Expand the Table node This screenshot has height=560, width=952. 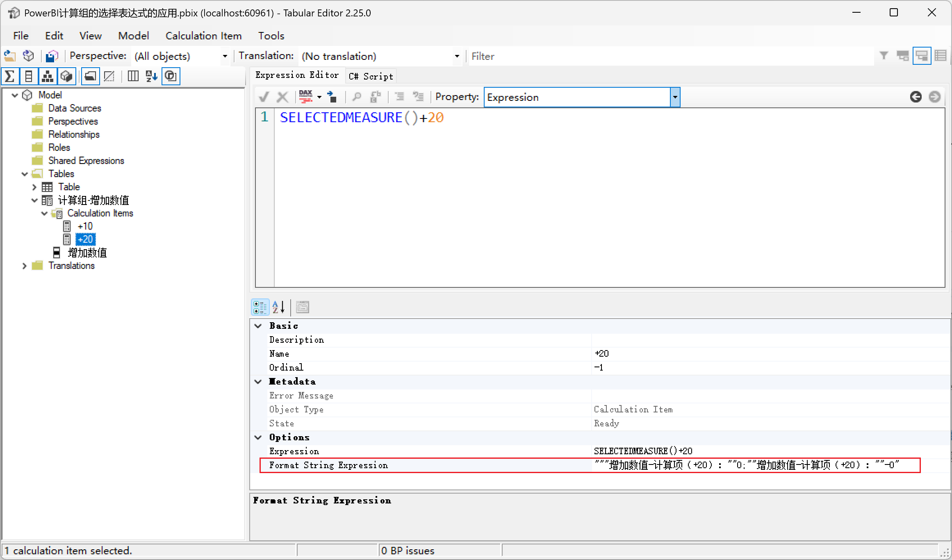[x=34, y=187]
